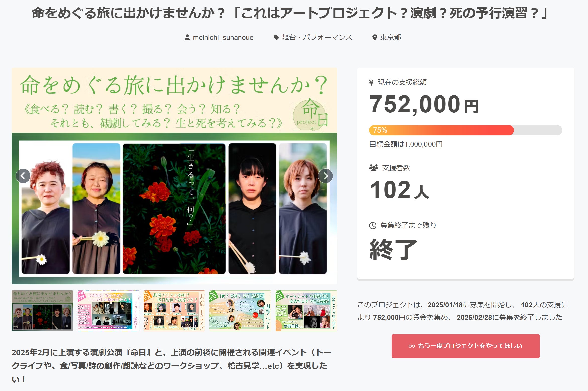Viewport: 588px width, 391px height.
Task: Open the 東京都 location link
Action: click(x=390, y=37)
